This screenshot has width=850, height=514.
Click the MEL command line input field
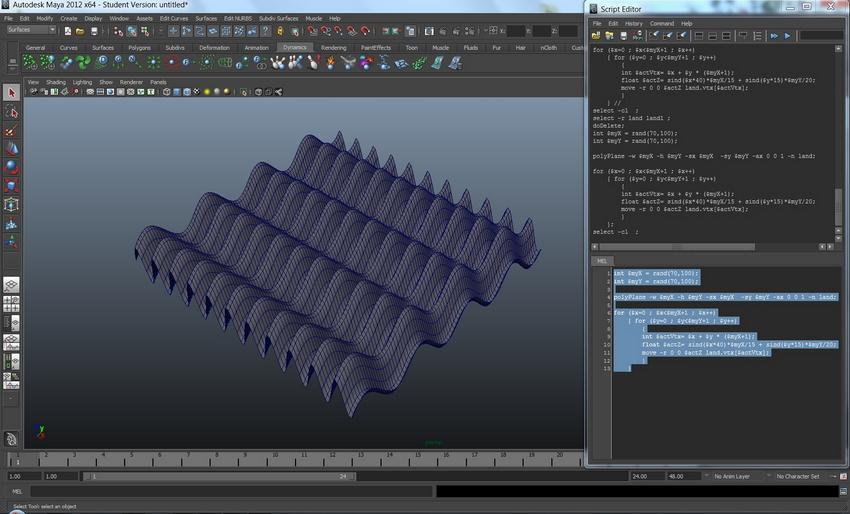pos(230,491)
